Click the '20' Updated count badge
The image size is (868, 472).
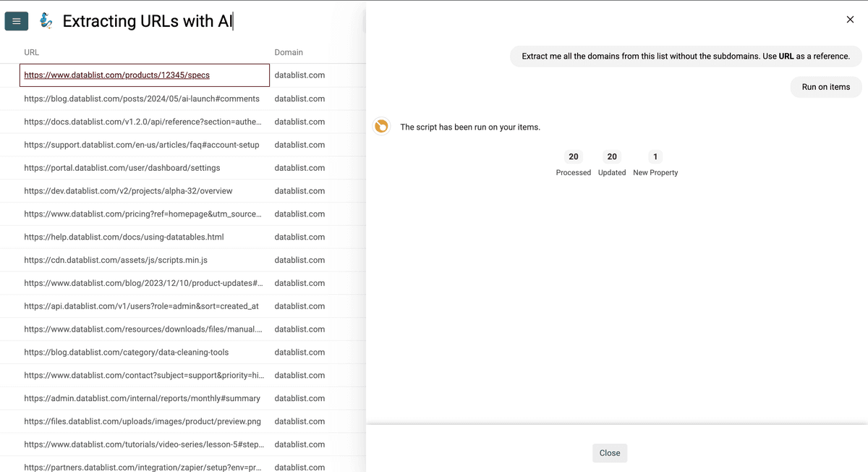612,156
